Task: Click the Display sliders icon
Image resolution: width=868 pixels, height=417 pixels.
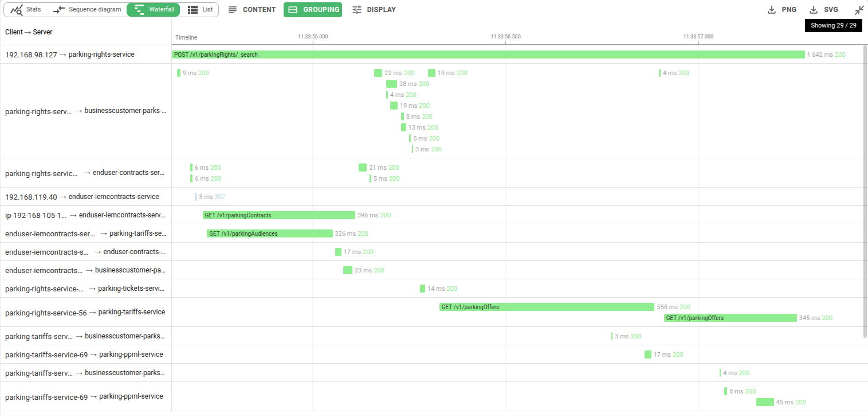Action: (357, 10)
